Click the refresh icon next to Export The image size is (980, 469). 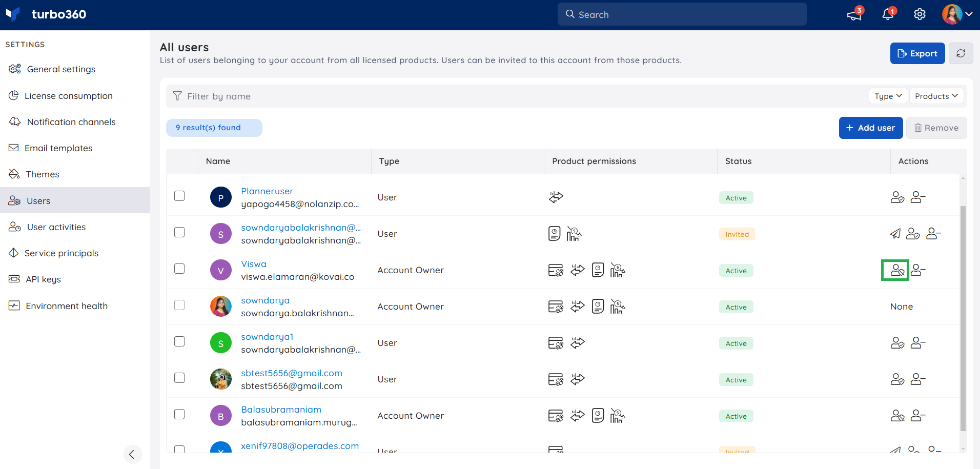tap(961, 53)
